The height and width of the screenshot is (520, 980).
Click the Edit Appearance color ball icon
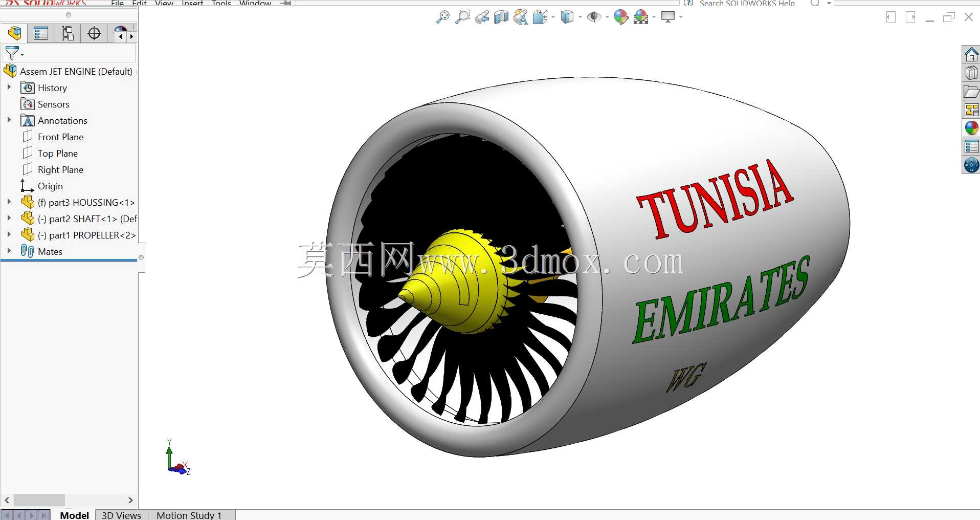pyautogui.click(x=621, y=17)
